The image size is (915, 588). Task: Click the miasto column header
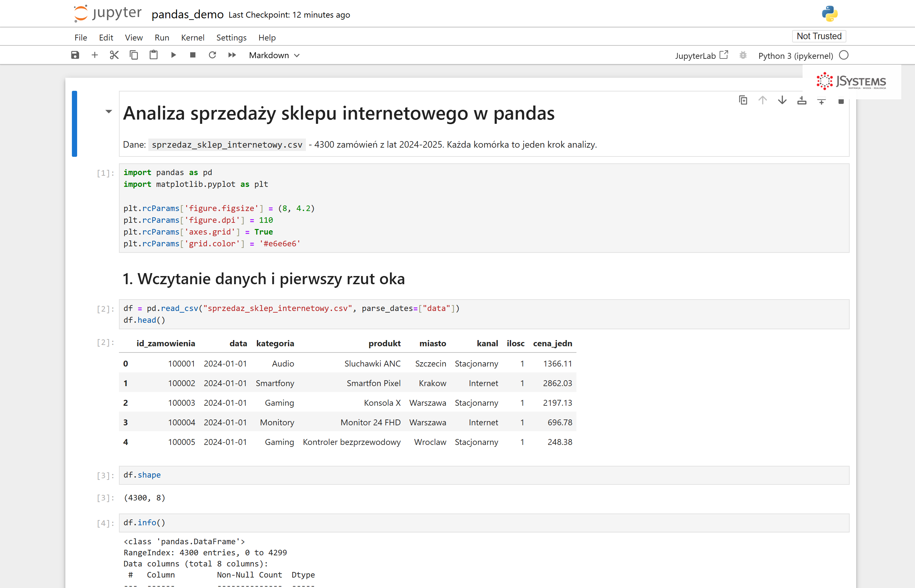[433, 343]
